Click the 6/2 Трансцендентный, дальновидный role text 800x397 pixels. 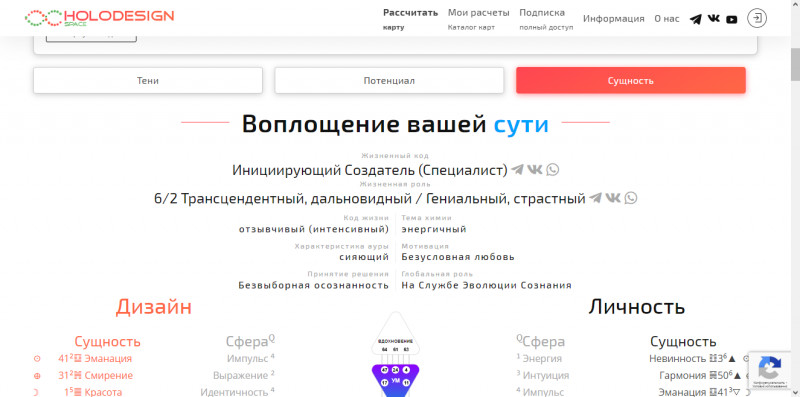click(x=370, y=198)
